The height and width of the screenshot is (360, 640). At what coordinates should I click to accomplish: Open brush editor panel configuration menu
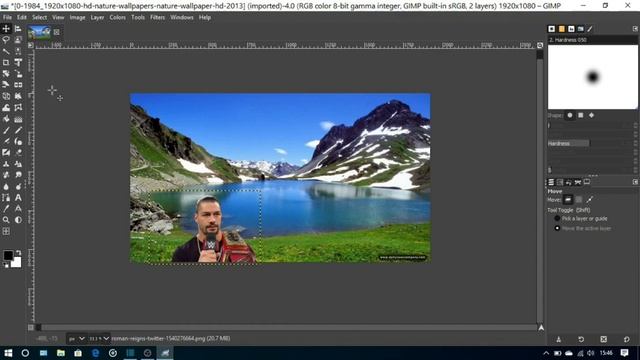tap(635, 29)
